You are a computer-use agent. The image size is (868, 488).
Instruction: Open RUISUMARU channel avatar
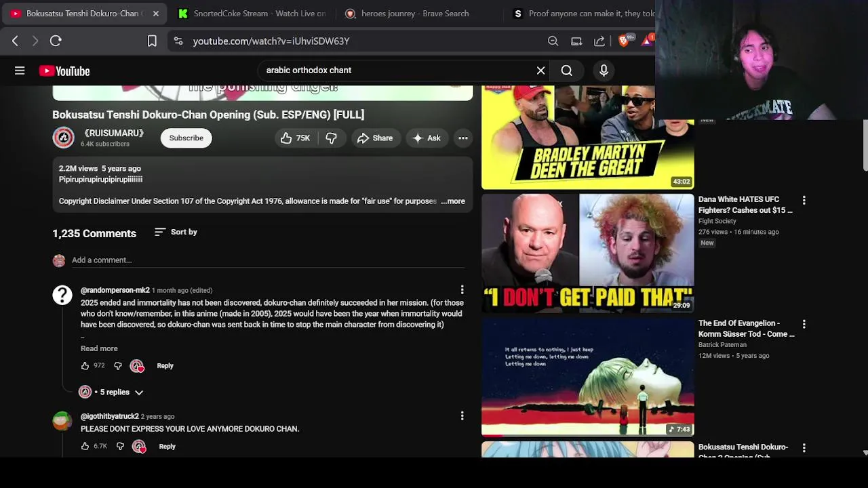[x=64, y=138]
